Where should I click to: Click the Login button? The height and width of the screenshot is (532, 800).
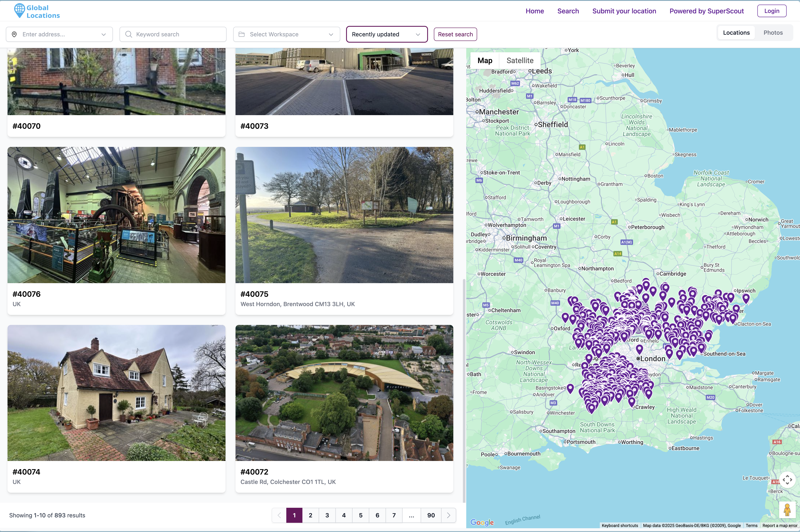pyautogui.click(x=772, y=11)
